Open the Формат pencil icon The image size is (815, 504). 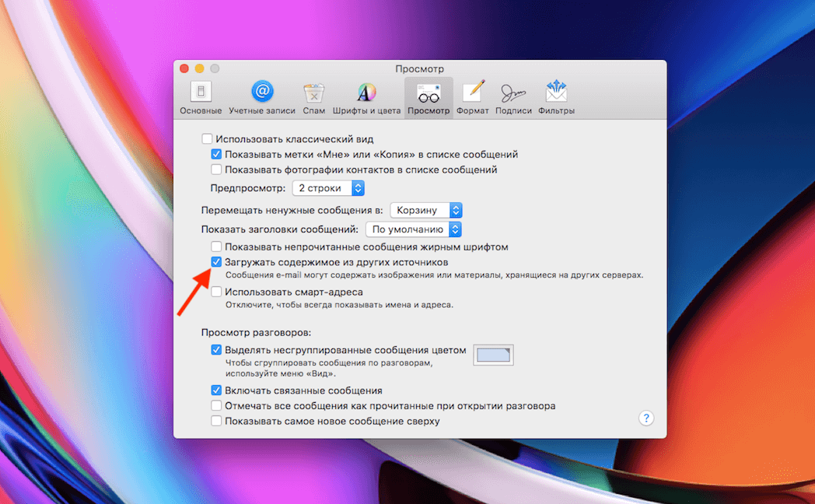coord(473,93)
